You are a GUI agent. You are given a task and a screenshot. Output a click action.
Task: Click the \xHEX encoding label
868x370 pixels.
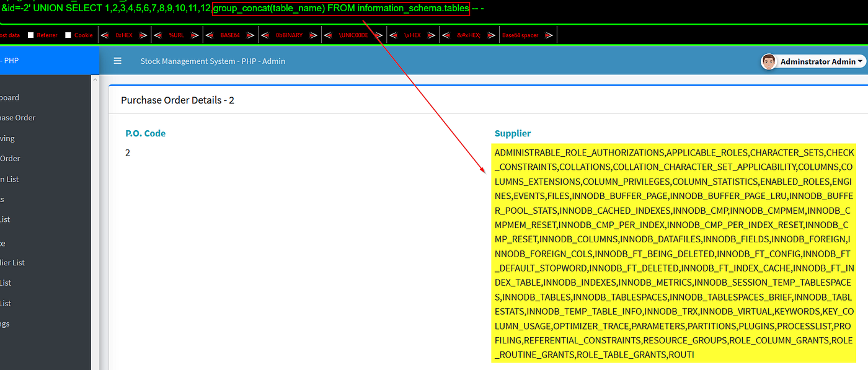412,35
